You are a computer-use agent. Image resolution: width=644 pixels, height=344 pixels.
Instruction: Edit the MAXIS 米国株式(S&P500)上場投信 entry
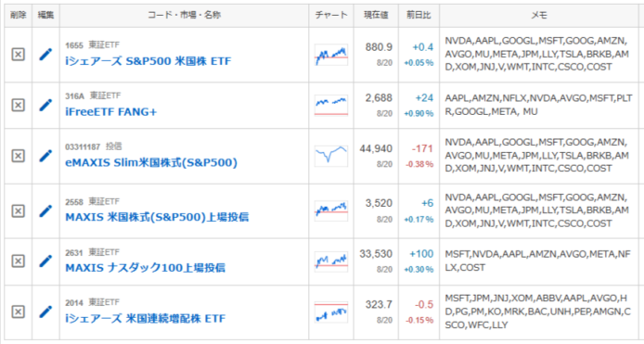coord(45,211)
